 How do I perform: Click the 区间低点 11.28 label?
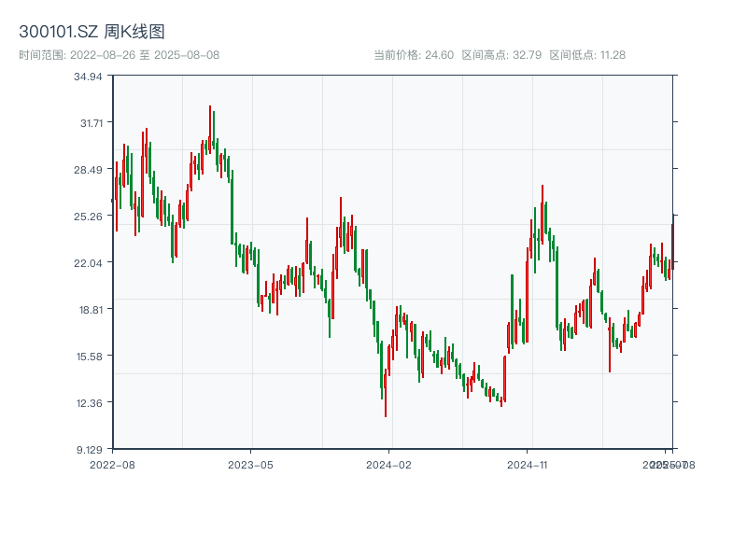587,55
